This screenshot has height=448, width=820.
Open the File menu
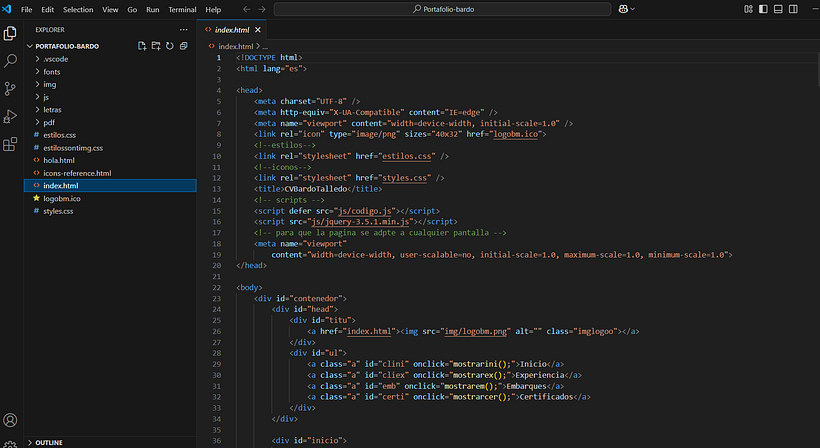[27, 9]
